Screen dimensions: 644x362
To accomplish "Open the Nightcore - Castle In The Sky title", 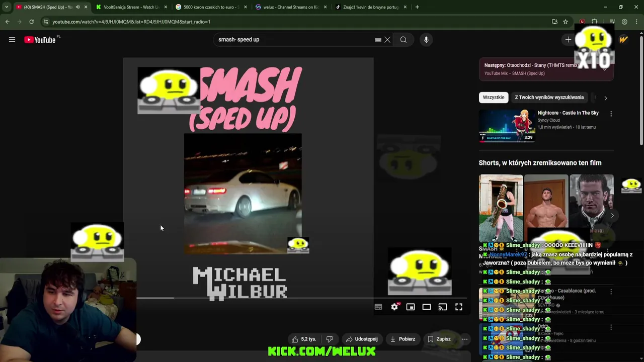I will pos(568,113).
